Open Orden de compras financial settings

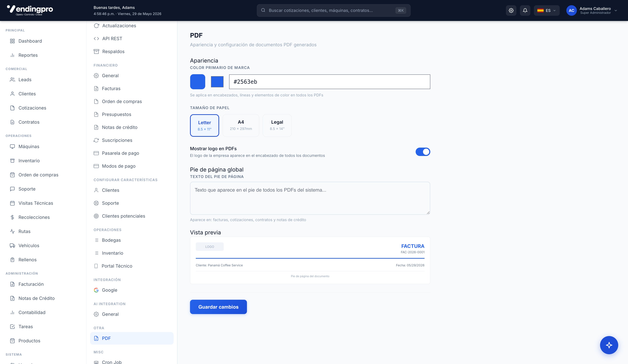122,101
